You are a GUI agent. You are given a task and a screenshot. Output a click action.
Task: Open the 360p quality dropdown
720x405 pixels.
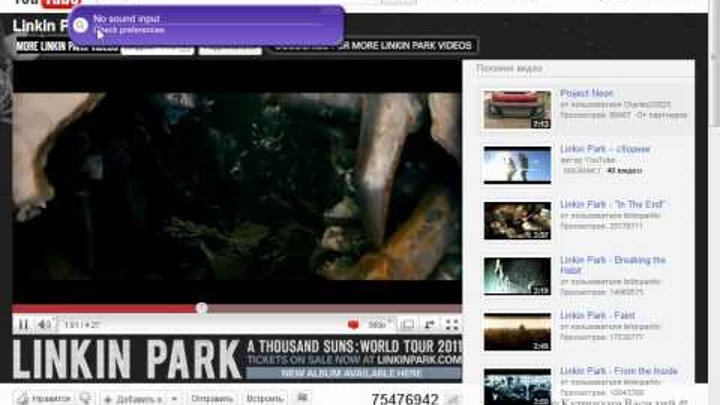tap(379, 325)
